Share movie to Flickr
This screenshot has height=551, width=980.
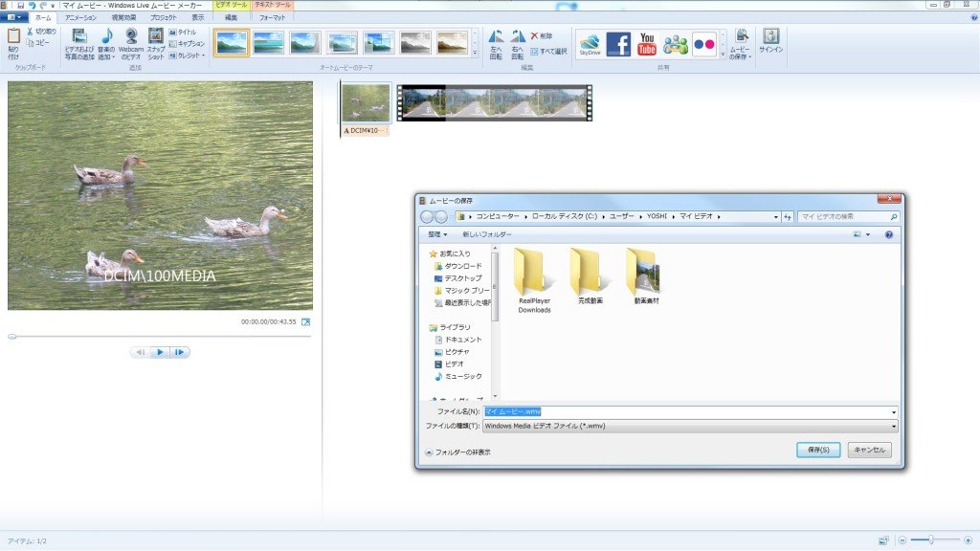(703, 44)
